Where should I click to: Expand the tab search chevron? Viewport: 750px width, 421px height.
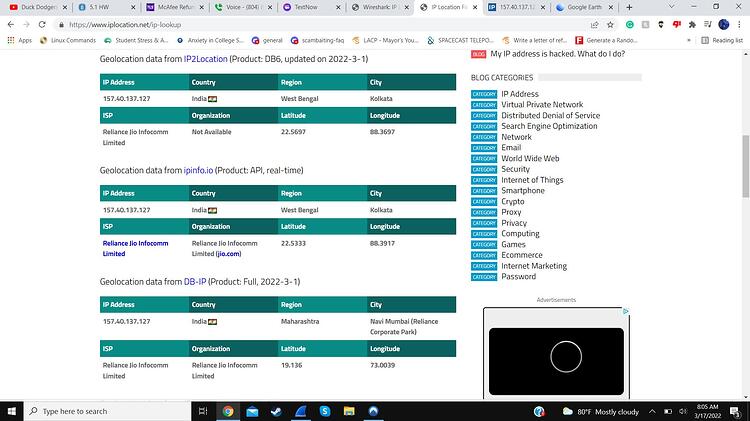(671, 7)
